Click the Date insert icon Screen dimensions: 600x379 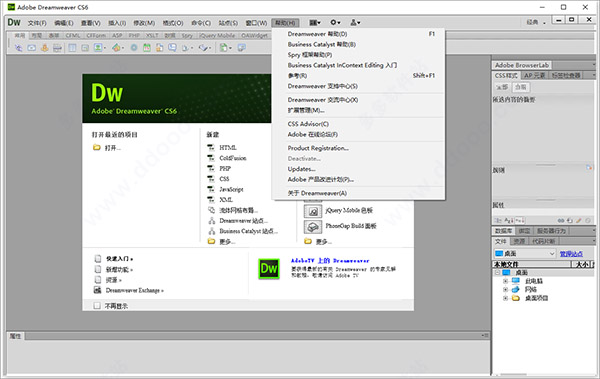pos(147,48)
